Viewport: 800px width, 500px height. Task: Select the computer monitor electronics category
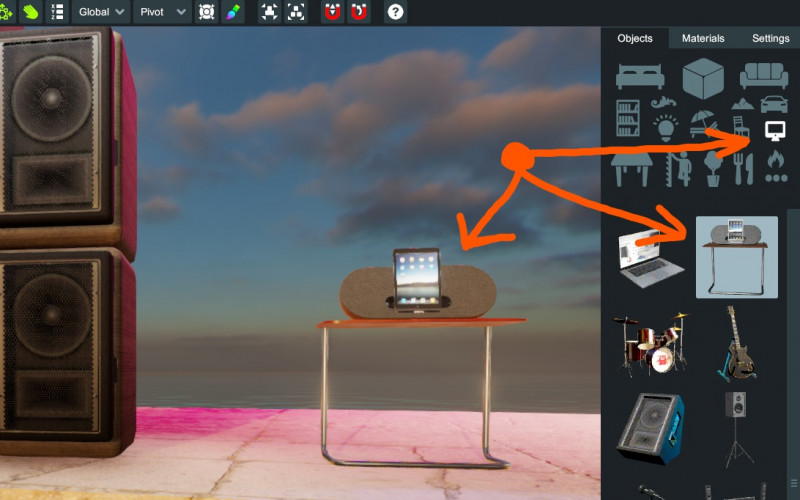click(x=775, y=131)
